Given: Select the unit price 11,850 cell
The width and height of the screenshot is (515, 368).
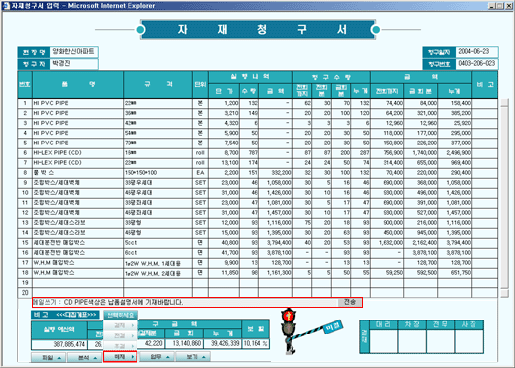Looking at the screenshot, I should (x=224, y=273).
